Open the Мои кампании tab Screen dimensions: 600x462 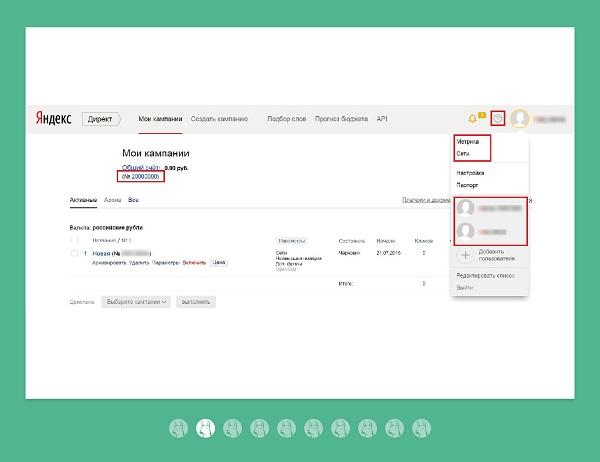[160, 119]
